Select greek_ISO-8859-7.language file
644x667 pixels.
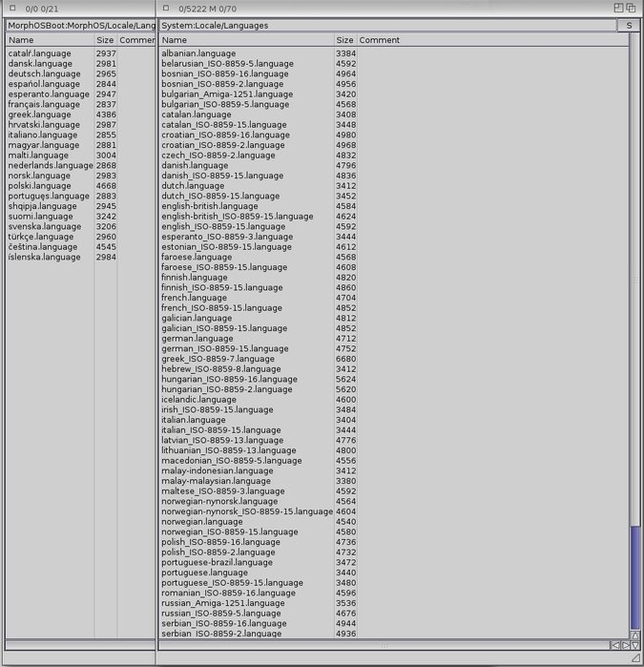(218, 359)
